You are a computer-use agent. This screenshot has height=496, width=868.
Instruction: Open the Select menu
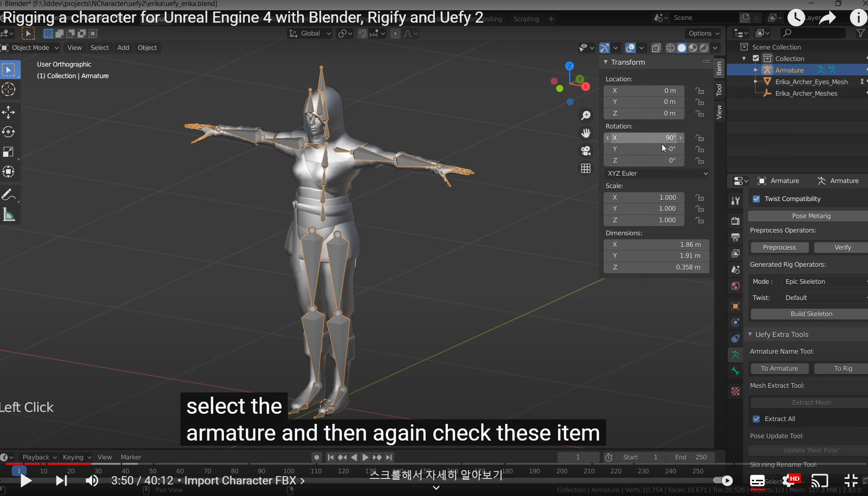click(99, 48)
